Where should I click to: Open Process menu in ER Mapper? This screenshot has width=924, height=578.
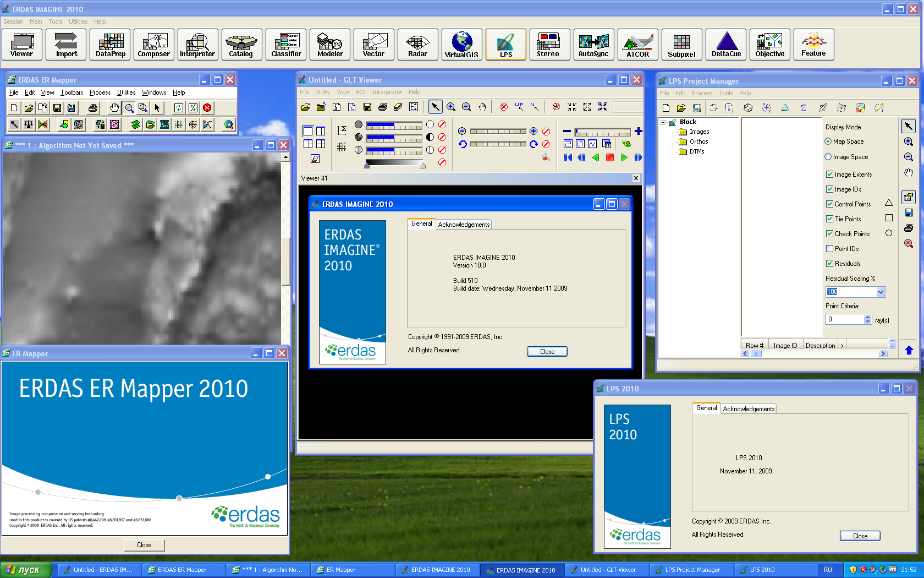[x=100, y=92]
